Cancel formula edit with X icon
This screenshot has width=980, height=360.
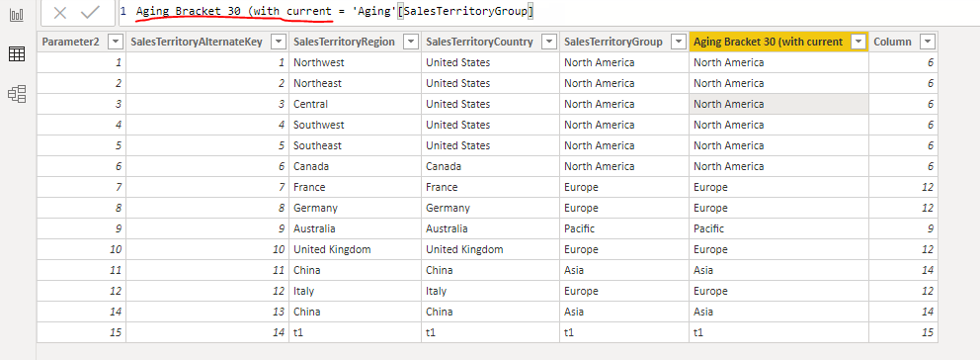click(60, 13)
